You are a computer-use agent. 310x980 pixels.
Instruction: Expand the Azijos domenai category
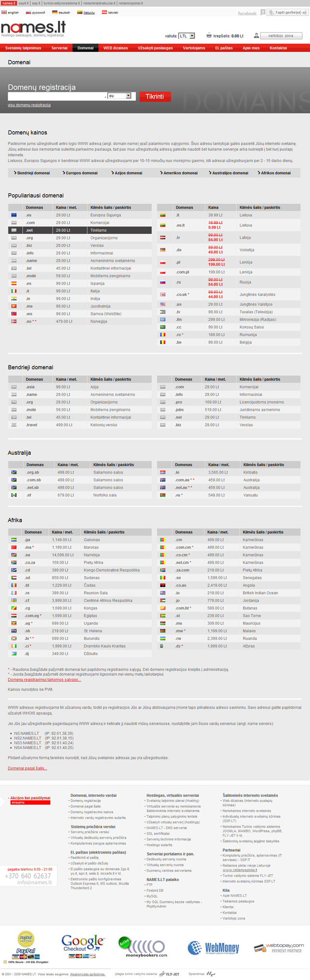pos(127,172)
